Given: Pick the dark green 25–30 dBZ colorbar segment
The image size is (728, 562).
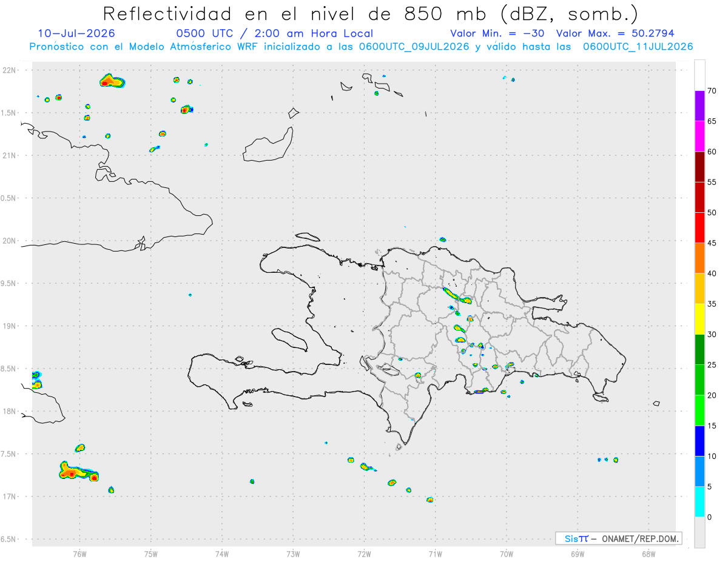Looking at the screenshot, I should [699, 350].
